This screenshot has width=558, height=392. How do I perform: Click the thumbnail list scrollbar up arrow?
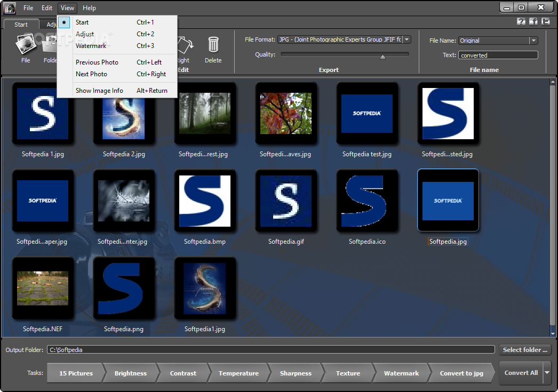tap(553, 82)
